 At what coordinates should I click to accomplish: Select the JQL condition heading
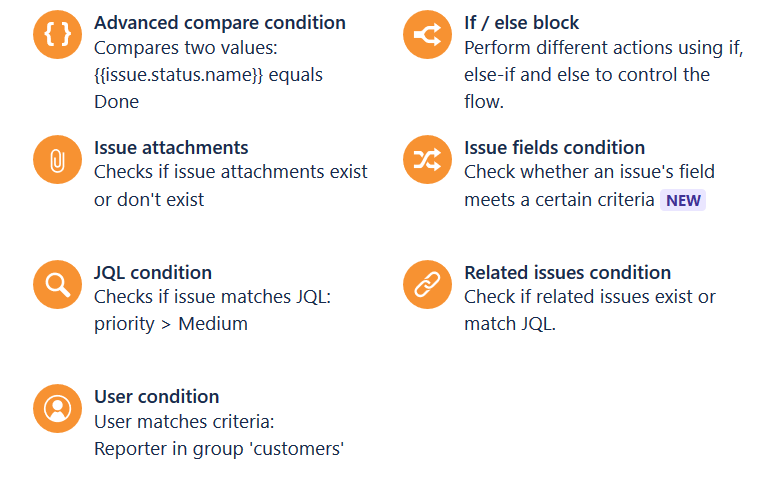tap(153, 273)
